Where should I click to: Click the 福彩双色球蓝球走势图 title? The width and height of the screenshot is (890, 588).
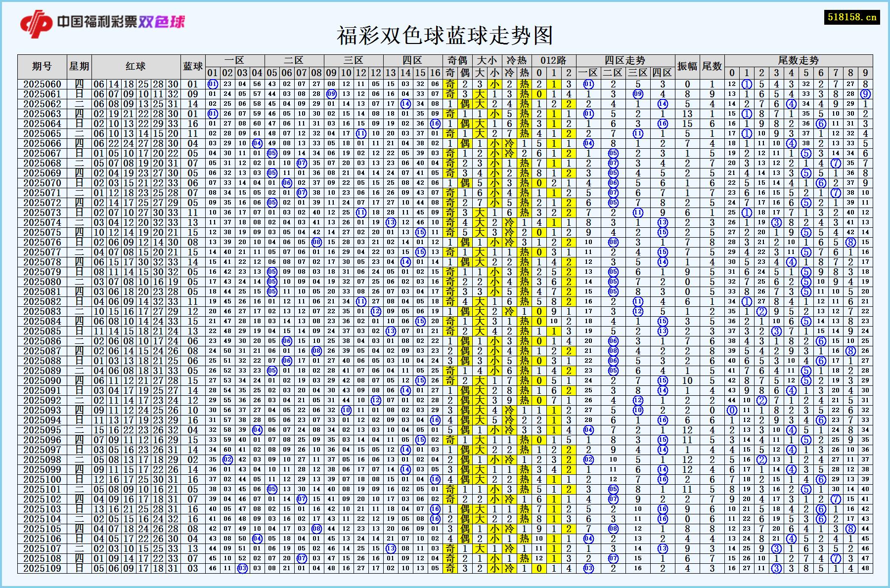coord(445,35)
